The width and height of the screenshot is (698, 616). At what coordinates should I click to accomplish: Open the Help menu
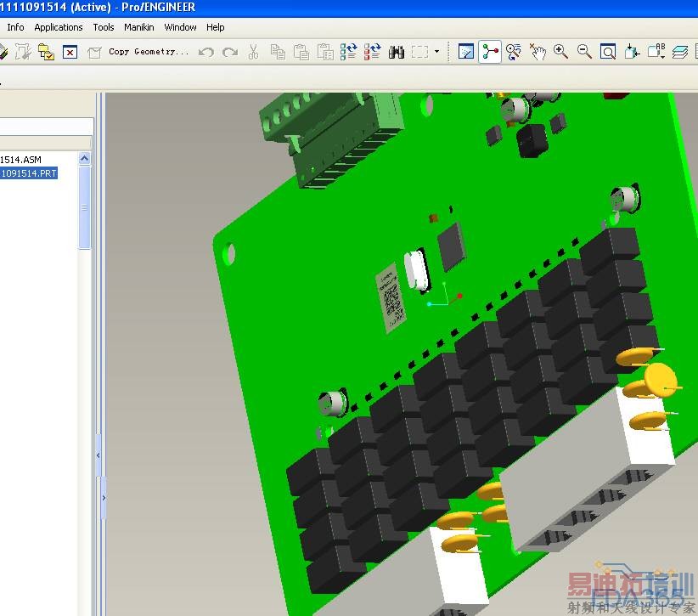tap(215, 28)
